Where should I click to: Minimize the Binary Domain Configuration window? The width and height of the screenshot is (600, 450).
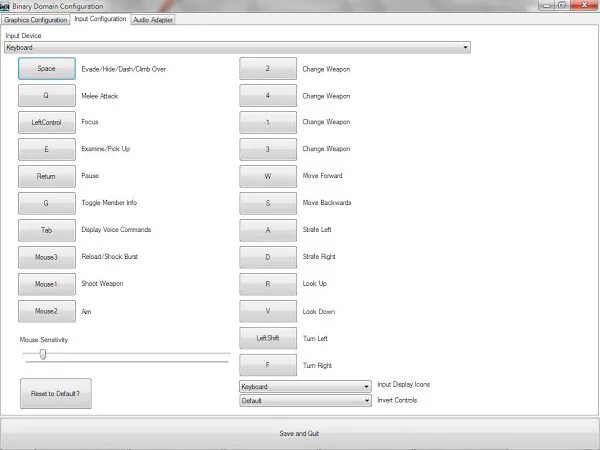(547, 5)
